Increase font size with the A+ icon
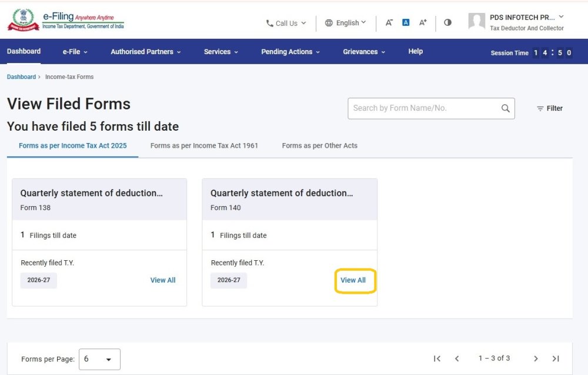 coord(423,22)
